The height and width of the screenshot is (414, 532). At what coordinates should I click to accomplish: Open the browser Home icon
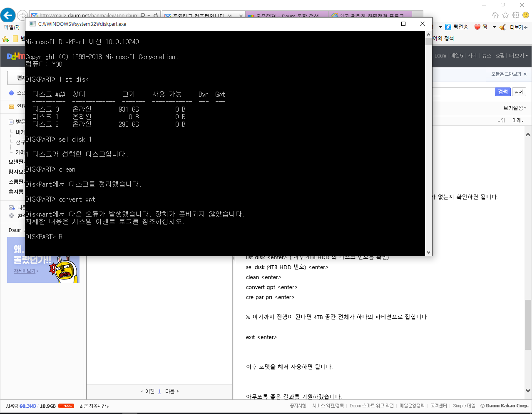point(495,15)
